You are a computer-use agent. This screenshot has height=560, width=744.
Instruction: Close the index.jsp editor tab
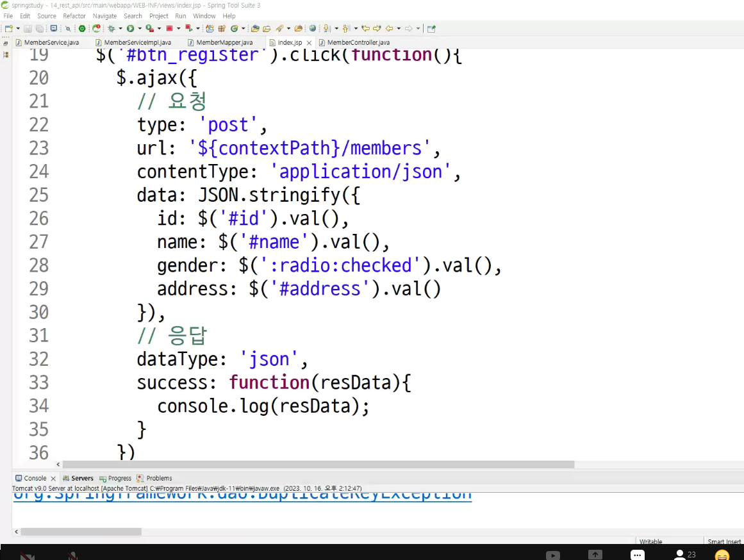[309, 43]
